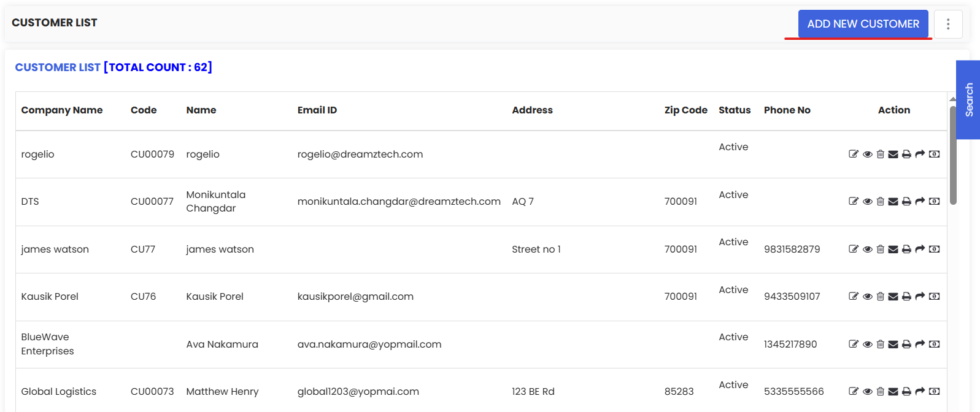Open payment icon for DTS row
The width and height of the screenshot is (980, 412).
934,202
